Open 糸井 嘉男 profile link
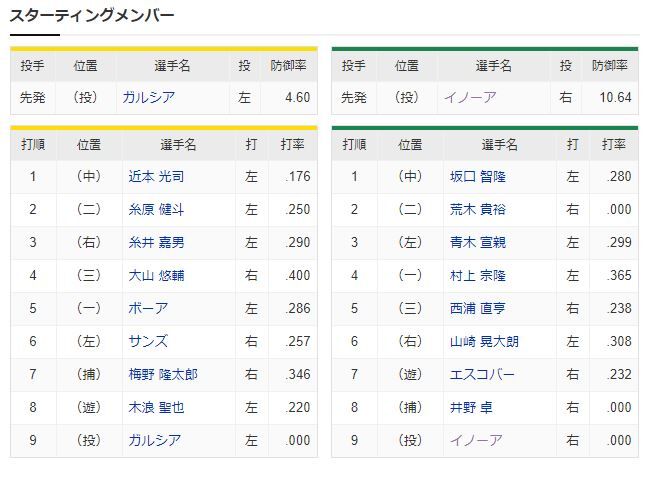 coord(156,242)
